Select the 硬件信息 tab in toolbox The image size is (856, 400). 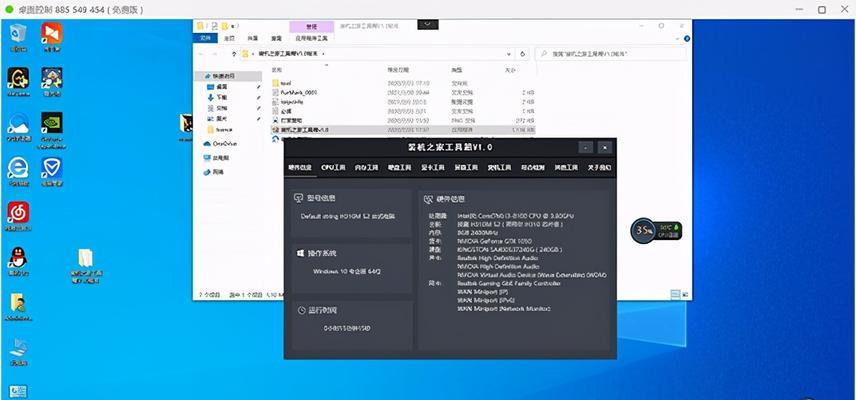300,168
